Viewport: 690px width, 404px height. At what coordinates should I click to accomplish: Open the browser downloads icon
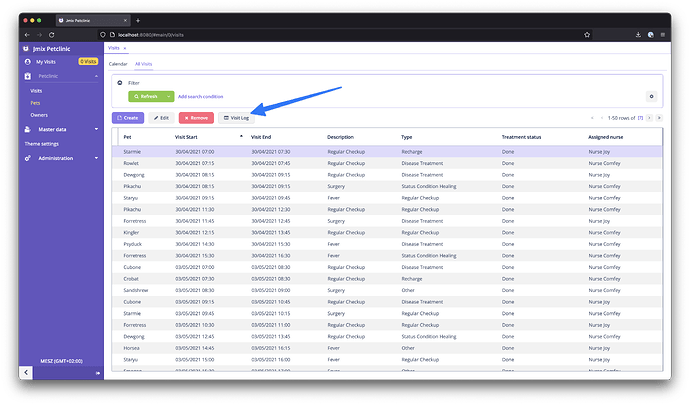[x=638, y=35]
